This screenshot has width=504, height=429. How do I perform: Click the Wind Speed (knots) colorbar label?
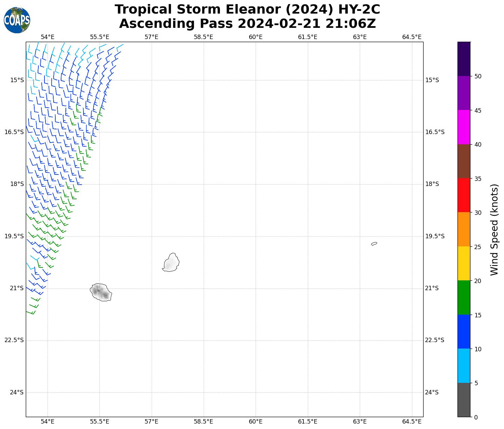point(494,229)
